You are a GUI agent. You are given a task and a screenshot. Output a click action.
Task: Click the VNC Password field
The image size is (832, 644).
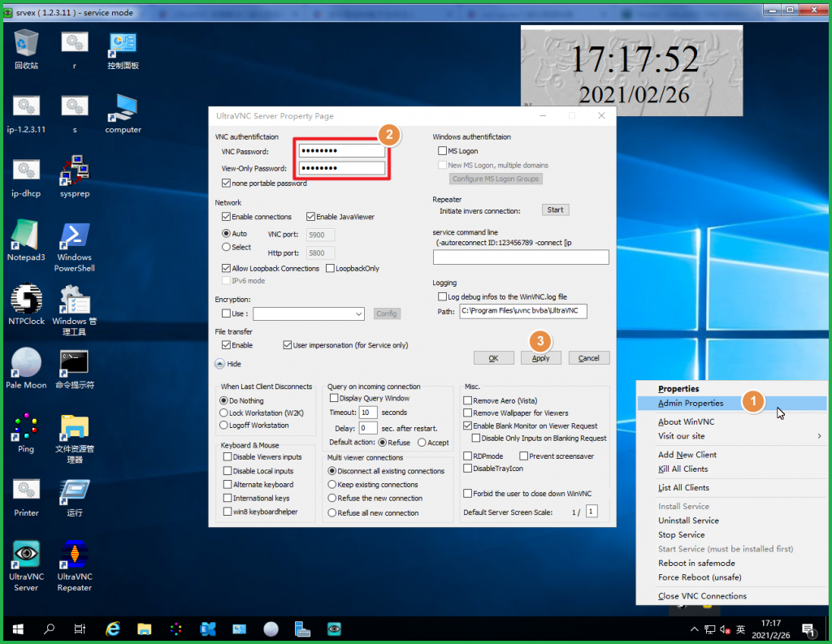click(x=341, y=151)
